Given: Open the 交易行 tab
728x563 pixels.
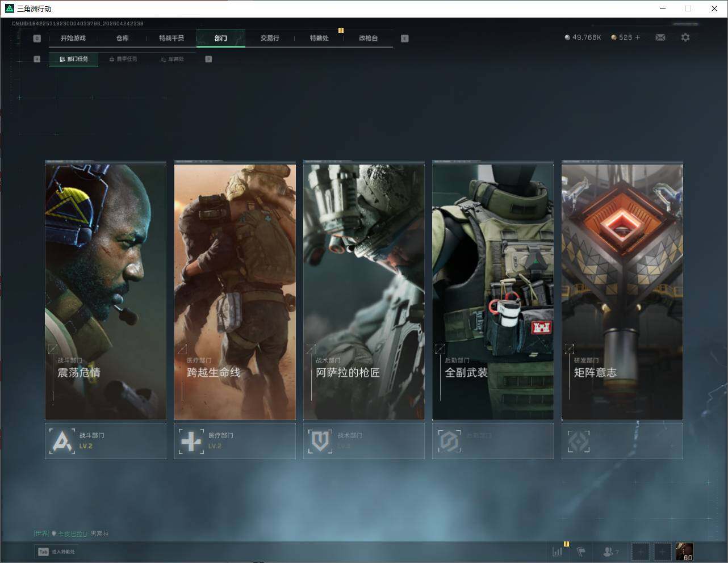Looking at the screenshot, I should click(270, 38).
